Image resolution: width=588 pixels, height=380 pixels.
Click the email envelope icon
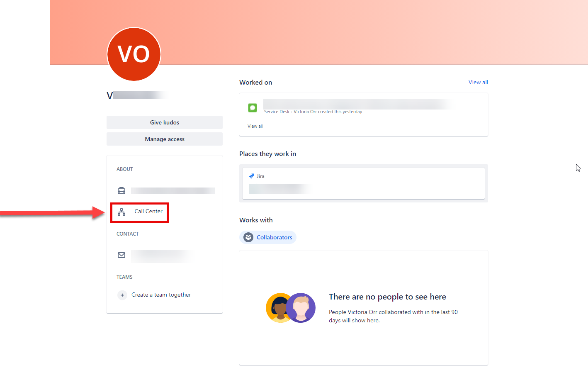coord(121,255)
